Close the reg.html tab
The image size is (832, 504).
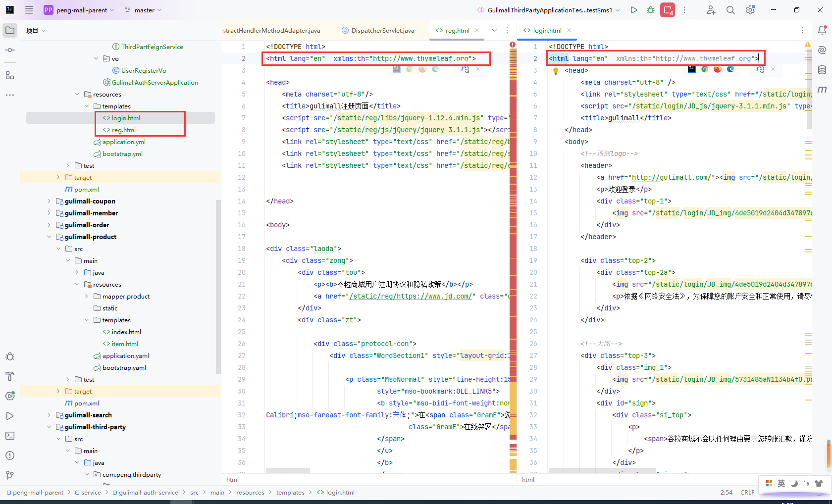point(477,30)
